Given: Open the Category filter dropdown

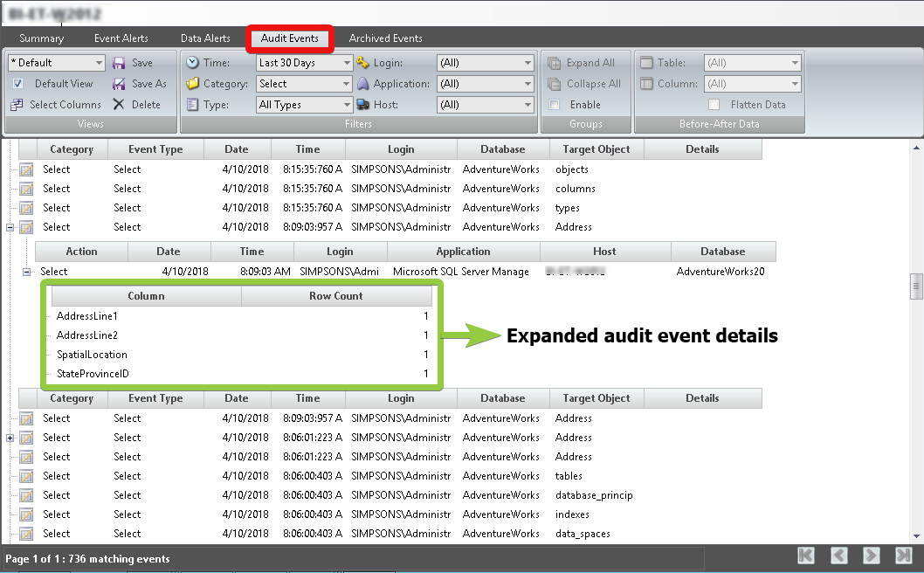Looking at the screenshot, I should pos(347,84).
